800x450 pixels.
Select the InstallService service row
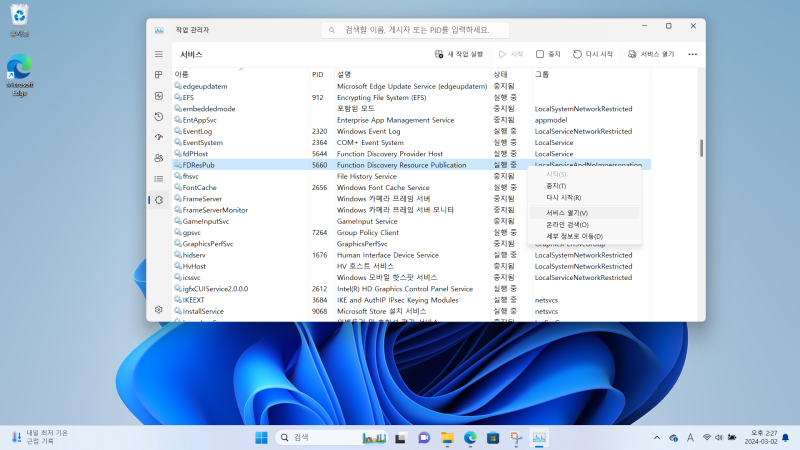coord(411,311)
